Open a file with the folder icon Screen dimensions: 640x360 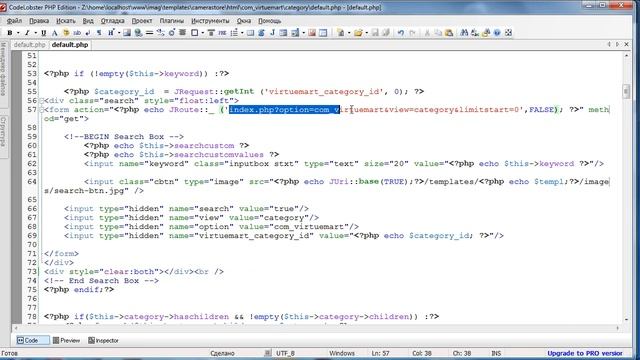pyautogui.click(x=358, y=33)
